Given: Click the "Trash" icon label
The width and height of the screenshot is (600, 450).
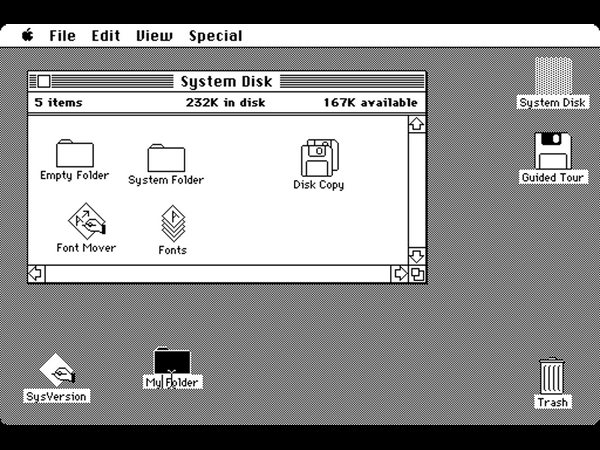Looking at the screenshot, I should (x=553, y=402).
